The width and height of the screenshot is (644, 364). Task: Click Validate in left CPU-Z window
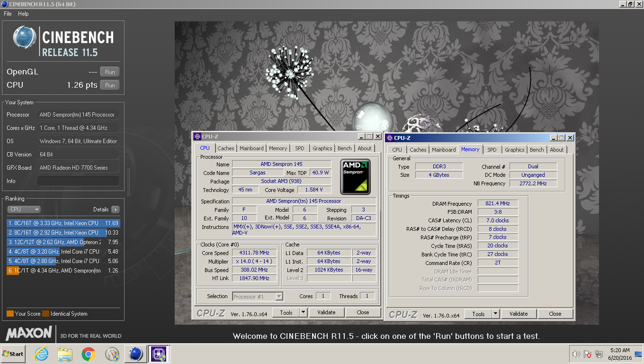coord(326,313)
